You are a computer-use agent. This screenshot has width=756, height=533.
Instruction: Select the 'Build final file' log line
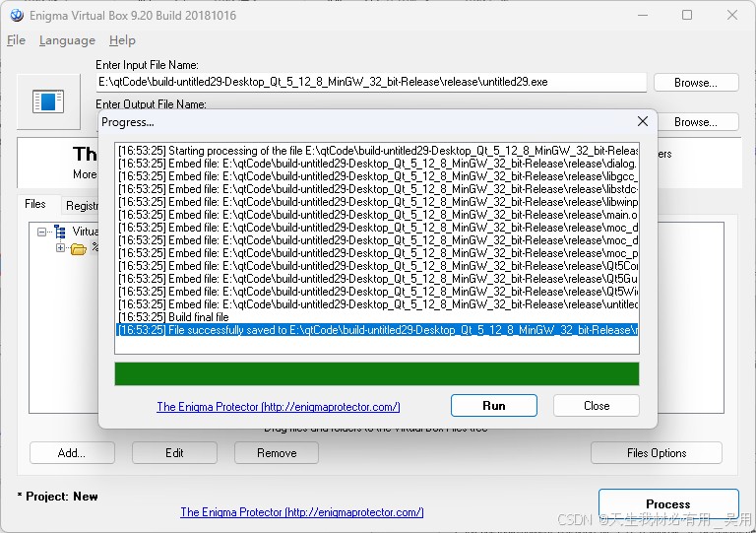pos(378,317)
